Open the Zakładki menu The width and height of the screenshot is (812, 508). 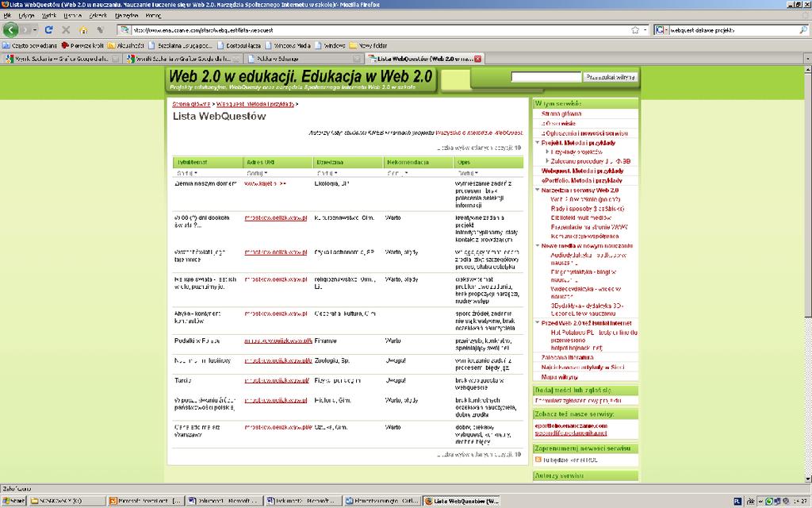[98, 16]
